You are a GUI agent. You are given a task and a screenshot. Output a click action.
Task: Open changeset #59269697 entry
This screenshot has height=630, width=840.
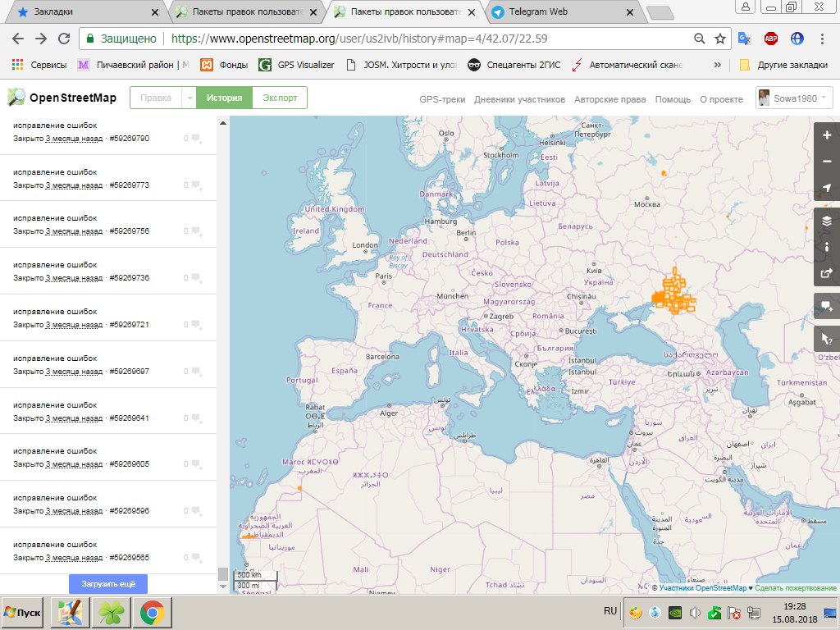(x=108, y=364)
